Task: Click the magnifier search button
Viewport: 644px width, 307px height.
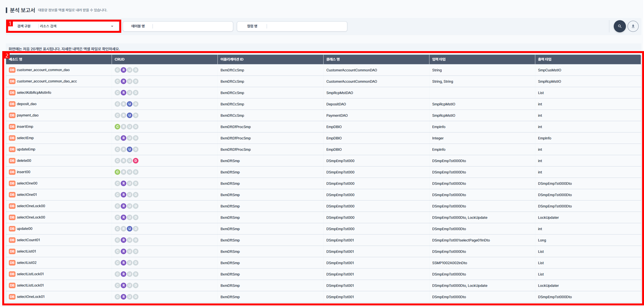Action: (620, 26)
